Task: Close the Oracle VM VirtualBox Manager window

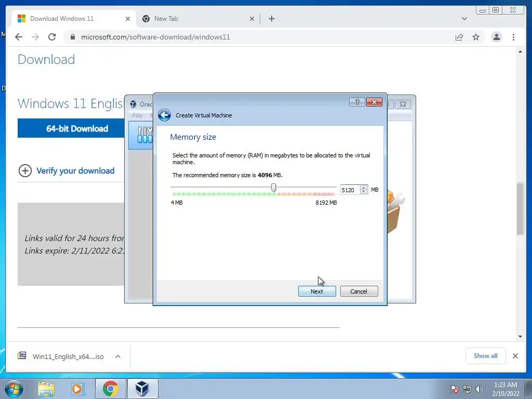Action: [x=403, y=104]
